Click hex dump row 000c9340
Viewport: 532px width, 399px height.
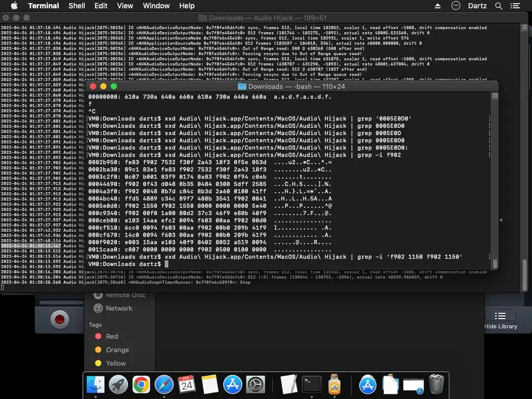point(210,213)
